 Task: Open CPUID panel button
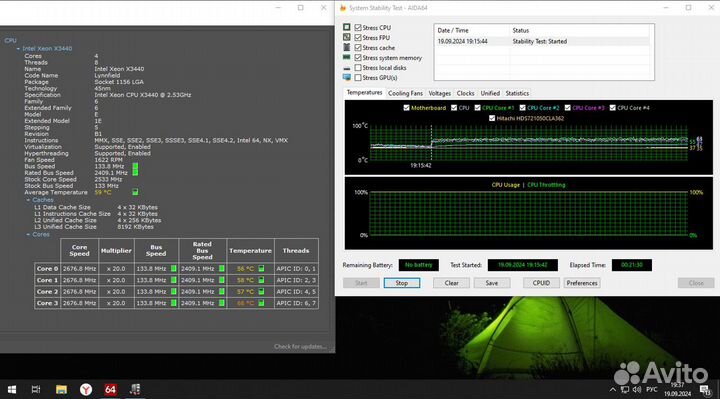pos(541,283)
